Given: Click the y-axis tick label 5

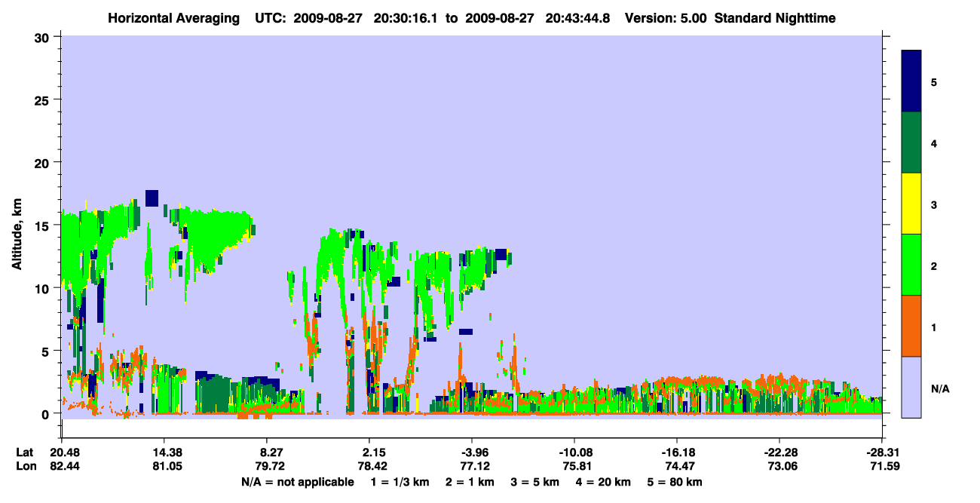Looking at the screenshot, I should tap(46, 351).
